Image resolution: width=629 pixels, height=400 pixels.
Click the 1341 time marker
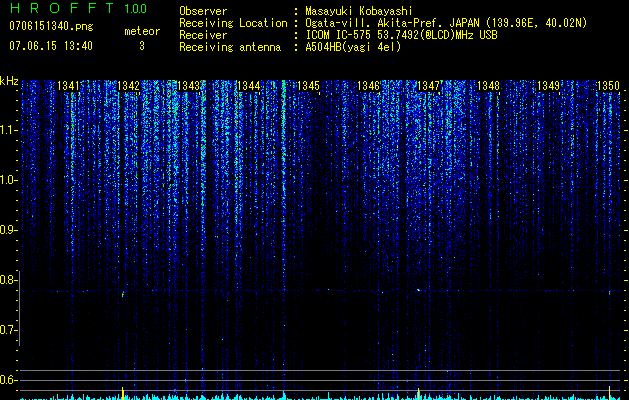tap(69, 86)
